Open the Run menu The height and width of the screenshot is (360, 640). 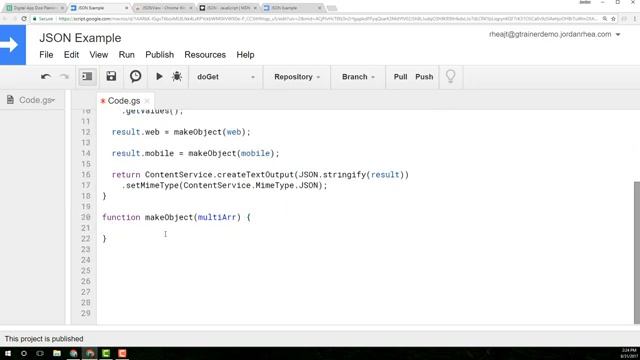click(127, 55)
